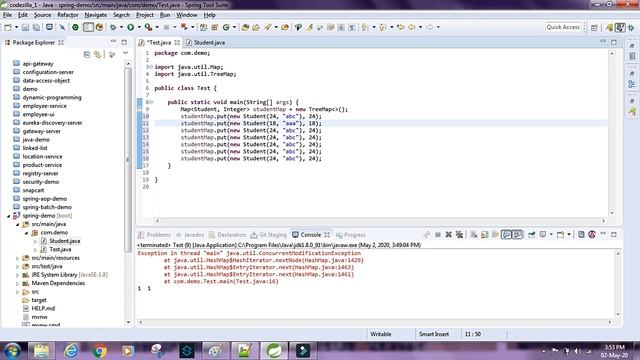Expand the JRE System Library node

(x=18, y=275)
